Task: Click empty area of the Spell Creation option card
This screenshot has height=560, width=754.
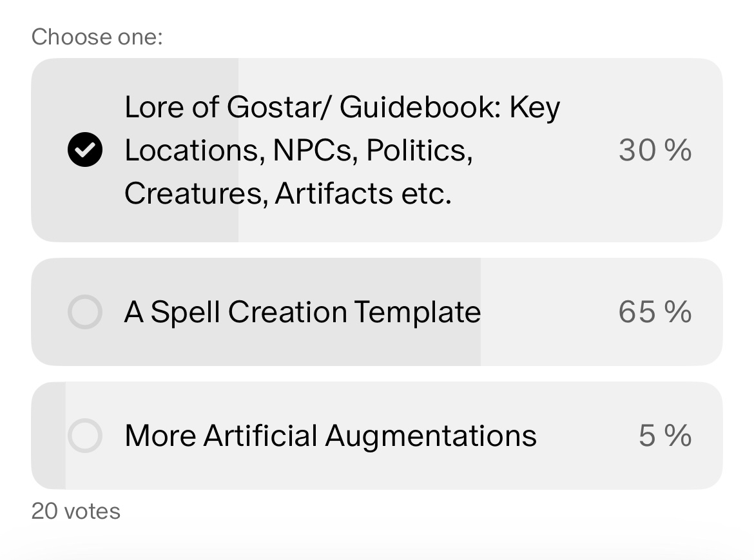Action: (x=548, y=312)
